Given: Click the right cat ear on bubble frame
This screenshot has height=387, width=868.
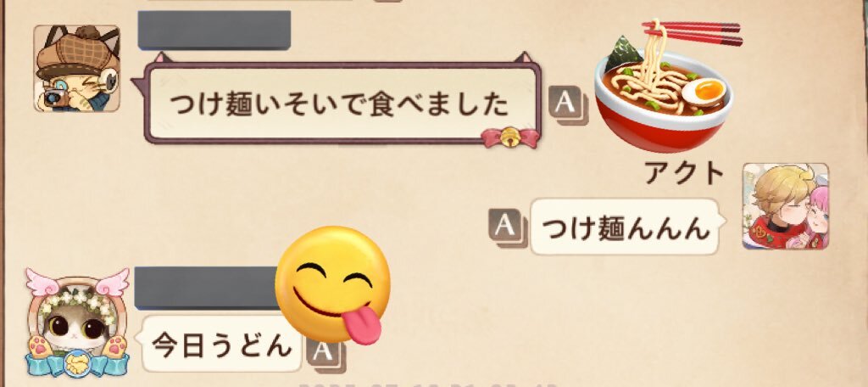Looking at the screenshot, I should 522,57.
